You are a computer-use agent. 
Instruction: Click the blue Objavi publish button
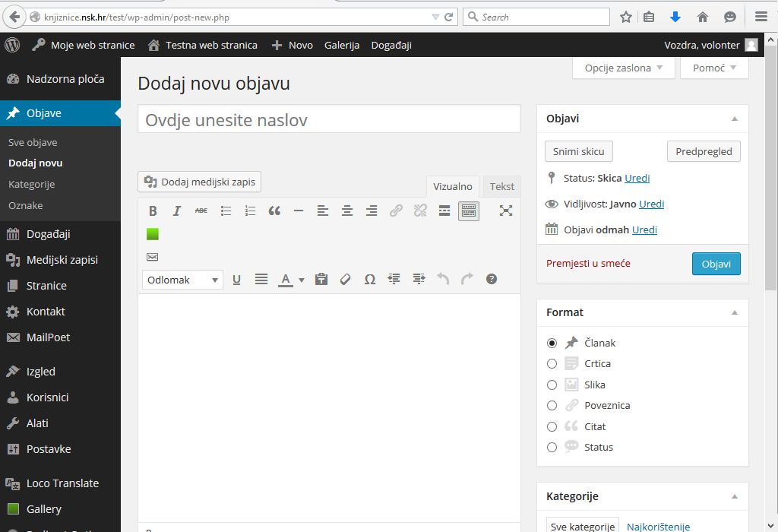pyautogui.click(x=716, y=264)
